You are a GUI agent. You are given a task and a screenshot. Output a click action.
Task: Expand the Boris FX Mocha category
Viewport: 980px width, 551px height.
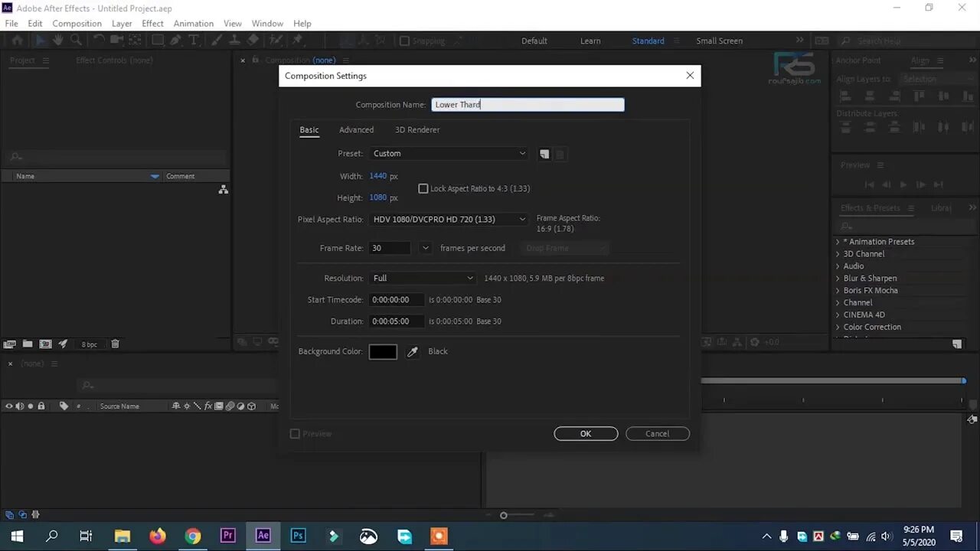838,291
